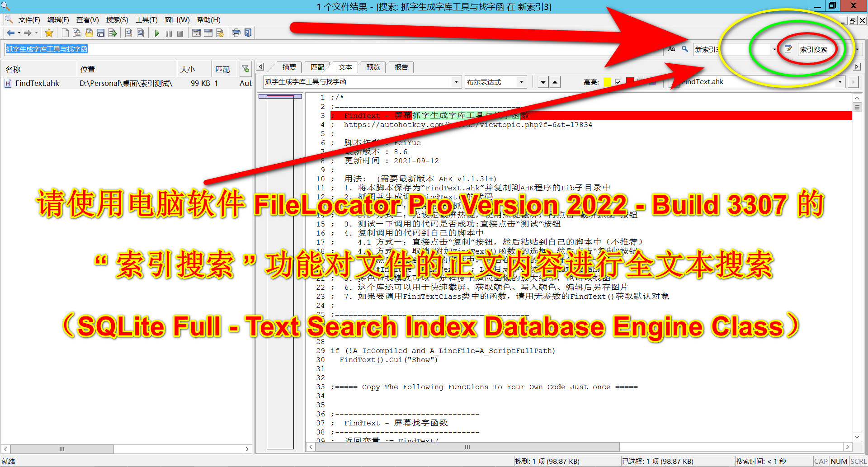Click the text viewer vertical scroll down arrow

click(x=857, y=437)
